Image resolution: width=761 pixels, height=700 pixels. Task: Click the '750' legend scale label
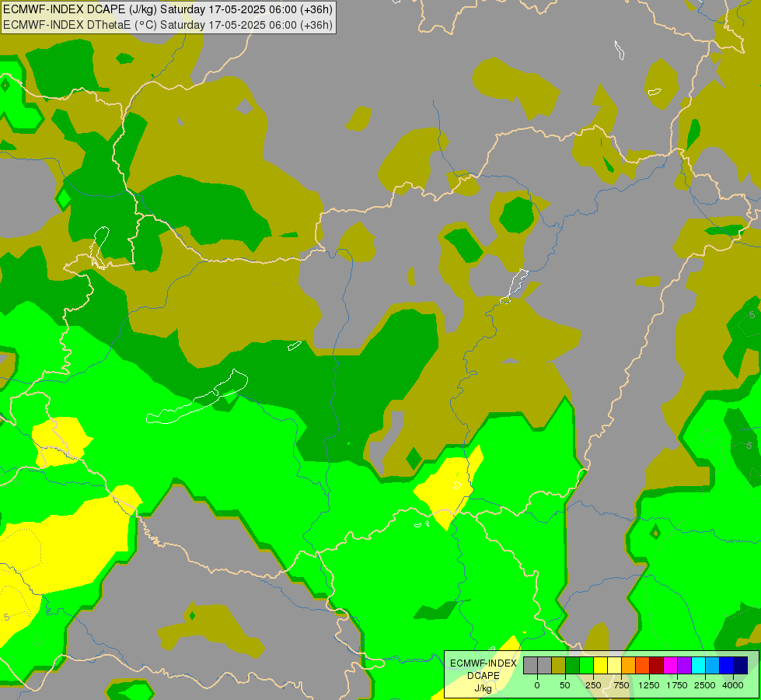click(621, 685)
